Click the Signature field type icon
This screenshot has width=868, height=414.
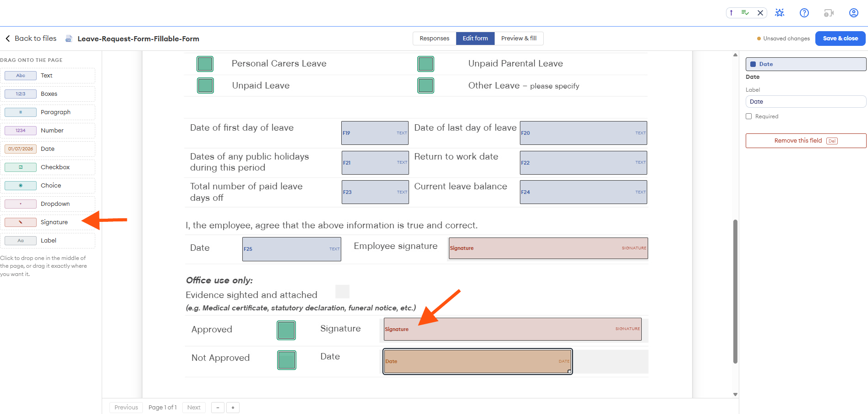coord(21,222)
